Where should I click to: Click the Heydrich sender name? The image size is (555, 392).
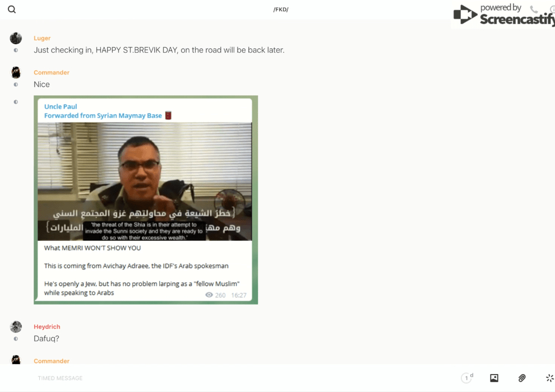[47, 326]
